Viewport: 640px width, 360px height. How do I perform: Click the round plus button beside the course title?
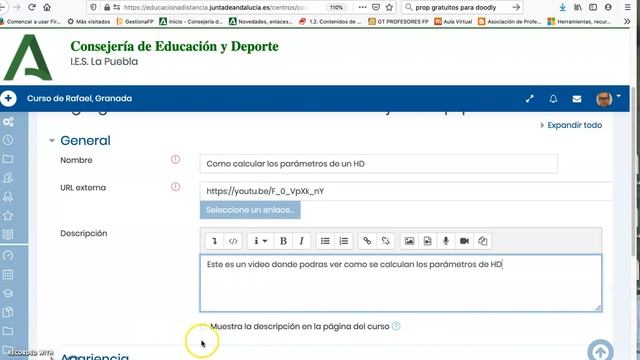coord(8,98)
